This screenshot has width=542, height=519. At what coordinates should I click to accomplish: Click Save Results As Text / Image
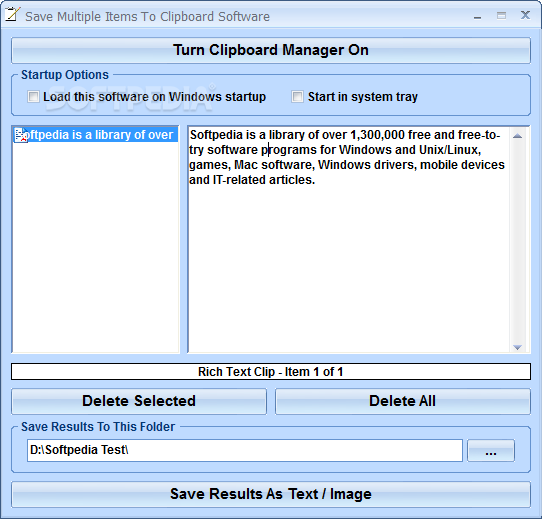point(271,494)
